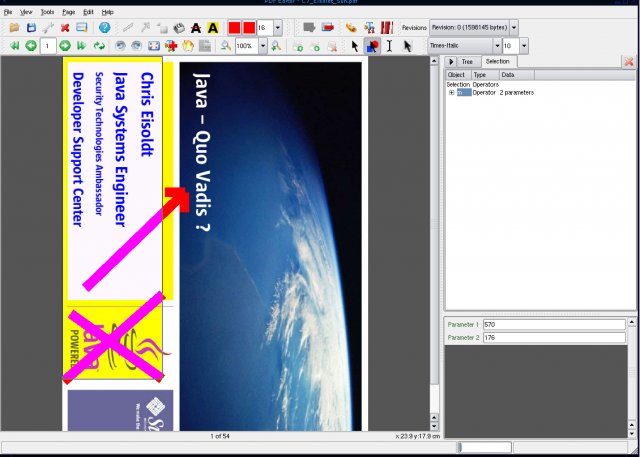This screenshot has width=640, height=457.
Task: Click the blue help question mark icon
Action: (104, 28)
